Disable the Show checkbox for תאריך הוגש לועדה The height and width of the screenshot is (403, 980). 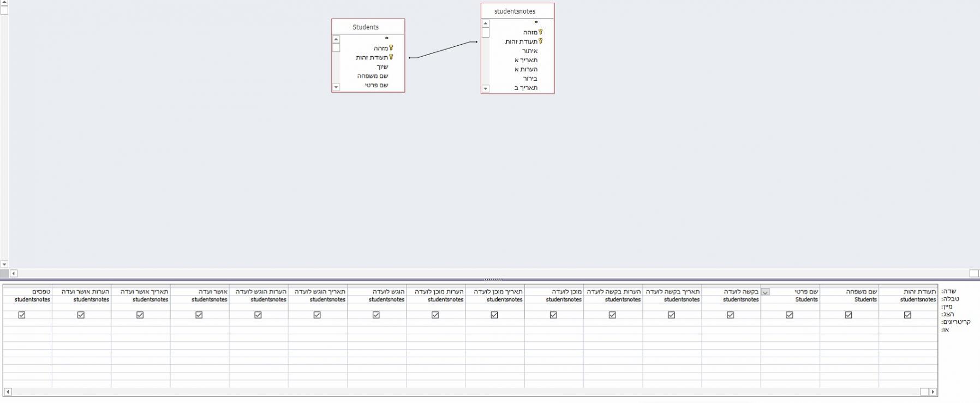pyautogui.click(x=317, y=315)
